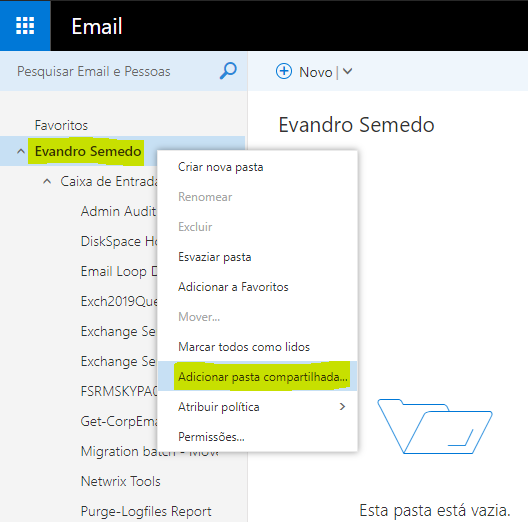Open the Purge-Logfiles Report folder

point(146,511)
